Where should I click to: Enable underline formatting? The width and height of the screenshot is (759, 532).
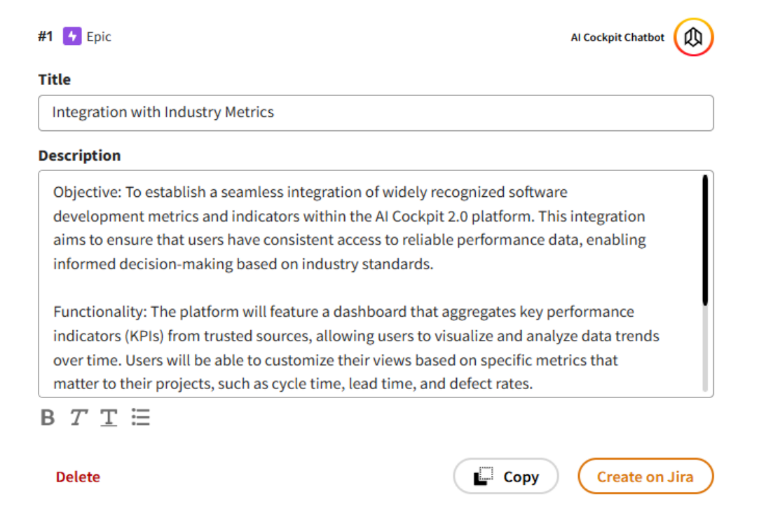(108, 418)
